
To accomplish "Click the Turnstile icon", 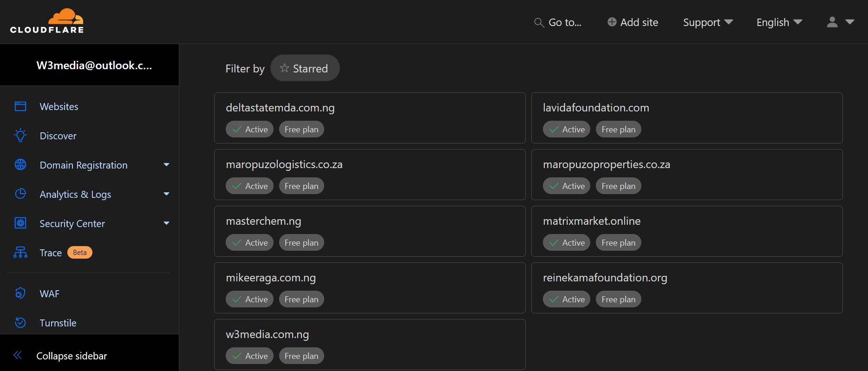I will [x=20, y=323].
